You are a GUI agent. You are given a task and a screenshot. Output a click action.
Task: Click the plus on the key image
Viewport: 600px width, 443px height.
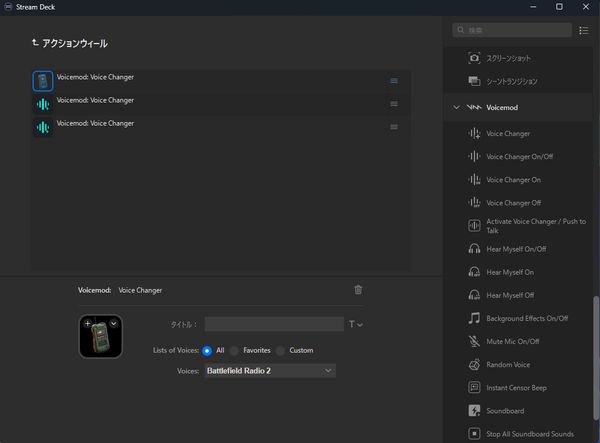click(x=88, y=323)
